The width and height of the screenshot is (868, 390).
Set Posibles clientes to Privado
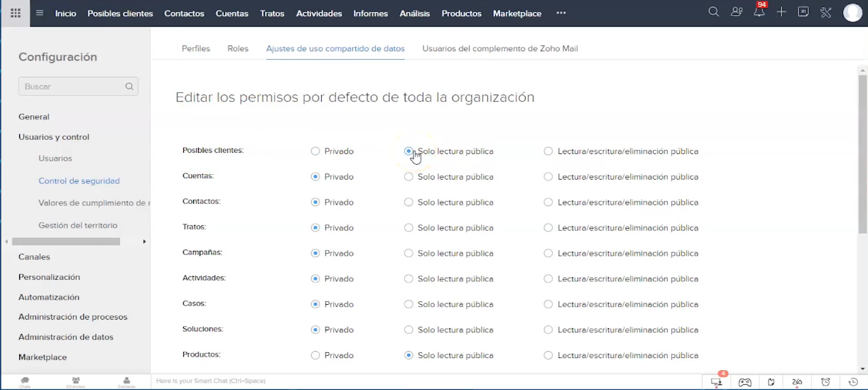click(315, 151)
